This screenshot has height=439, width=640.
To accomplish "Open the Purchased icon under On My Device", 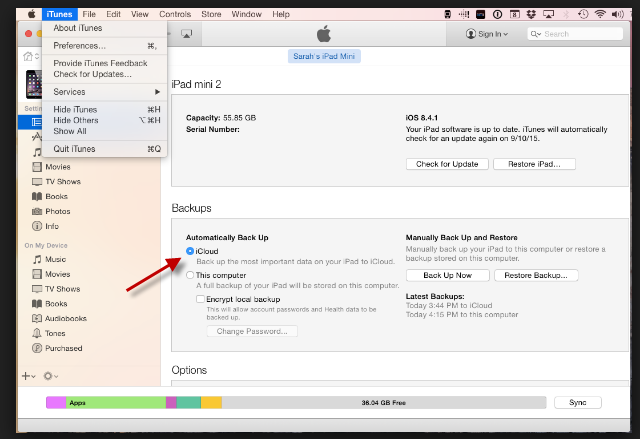I will click(37, 348).
